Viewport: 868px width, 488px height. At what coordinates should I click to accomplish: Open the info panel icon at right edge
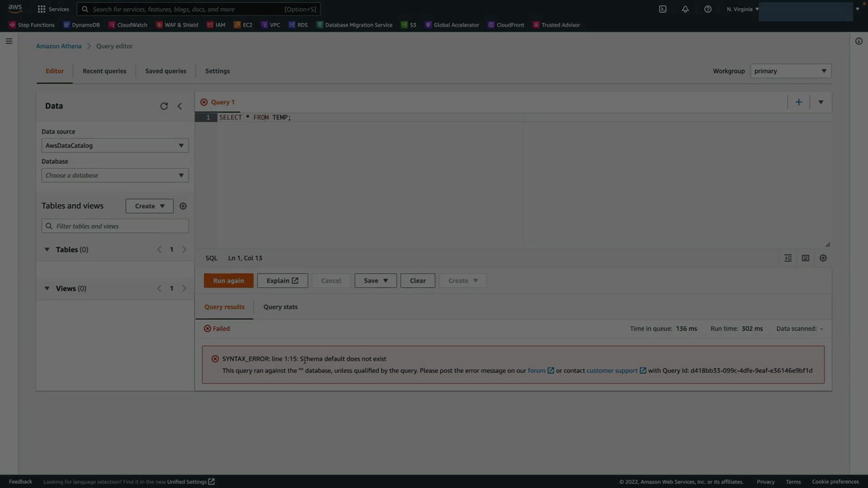point(859,41)
